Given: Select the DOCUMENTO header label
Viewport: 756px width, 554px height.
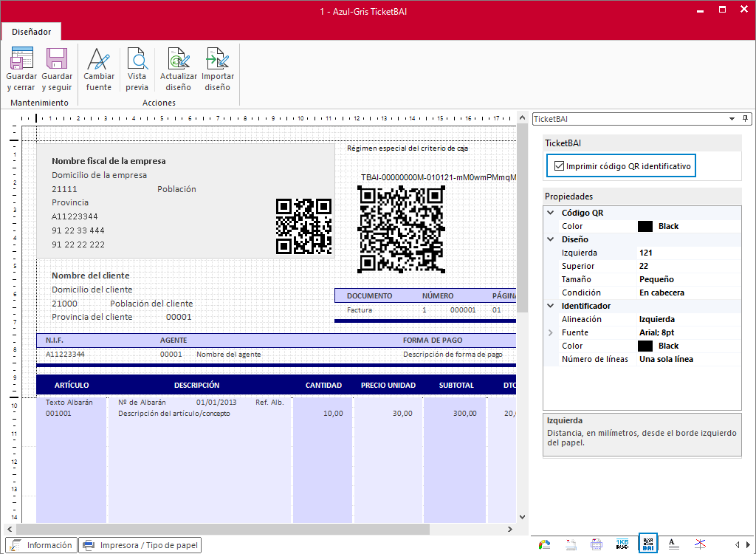Looking at the screenshot, I should point(369,295).
